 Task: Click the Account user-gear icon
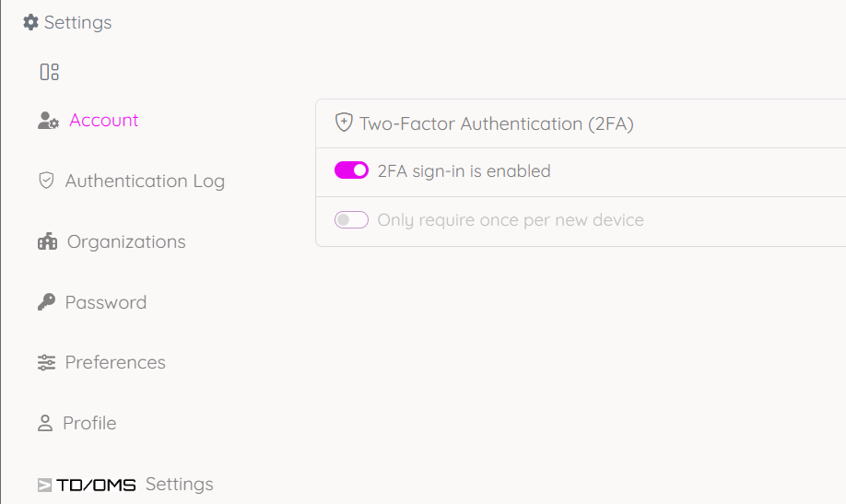(48, 121)
